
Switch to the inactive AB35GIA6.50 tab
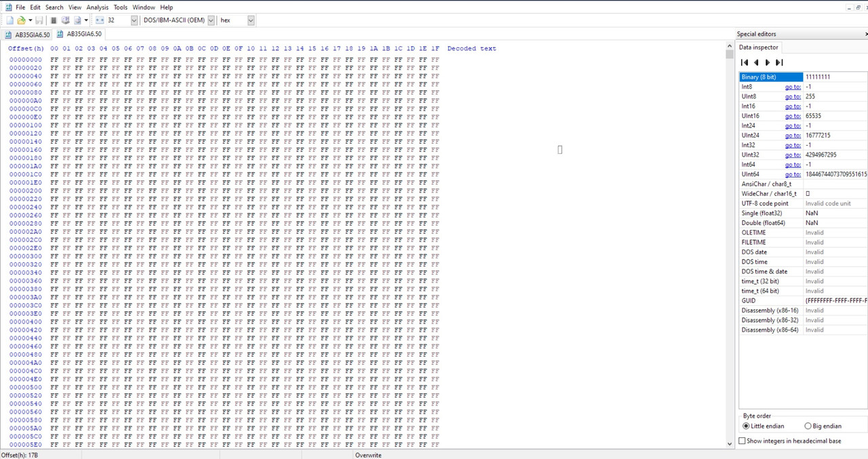pos(27,34)
